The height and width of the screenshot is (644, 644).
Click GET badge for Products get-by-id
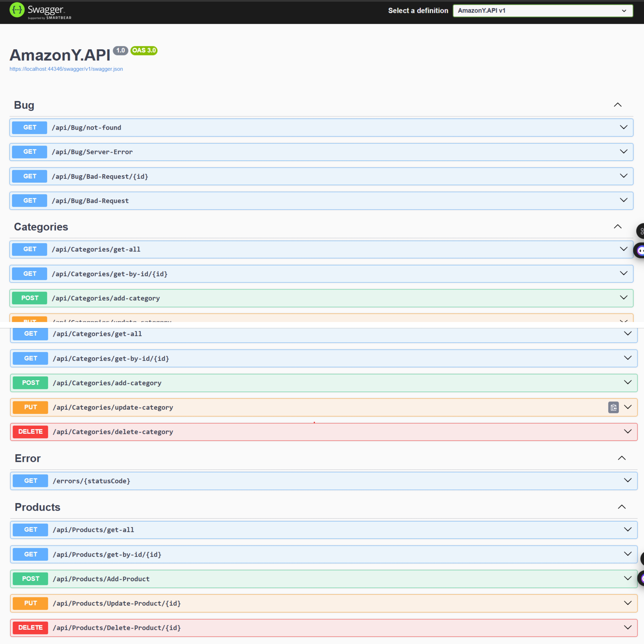(30, 554)
